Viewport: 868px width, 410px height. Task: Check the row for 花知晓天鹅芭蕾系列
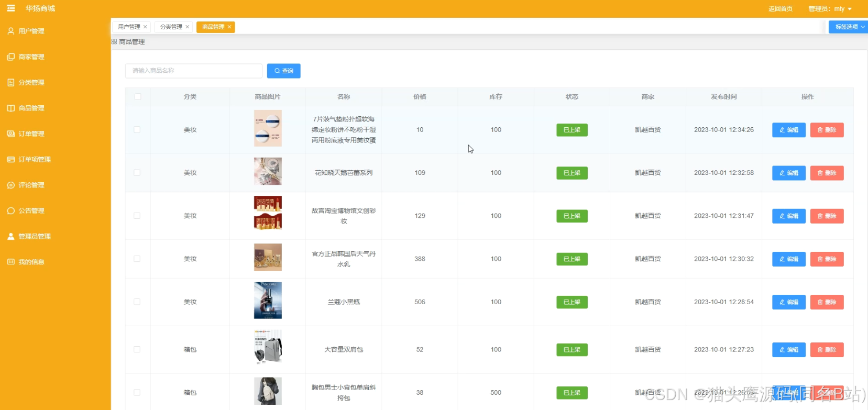[137, 172]
